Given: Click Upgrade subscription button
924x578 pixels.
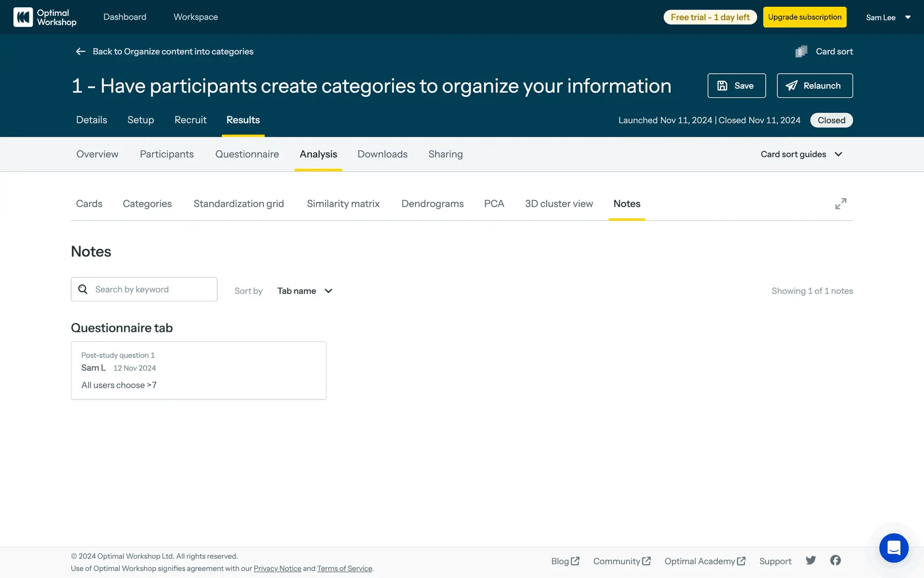Looking at the screenshot, I should pos(804,17).
